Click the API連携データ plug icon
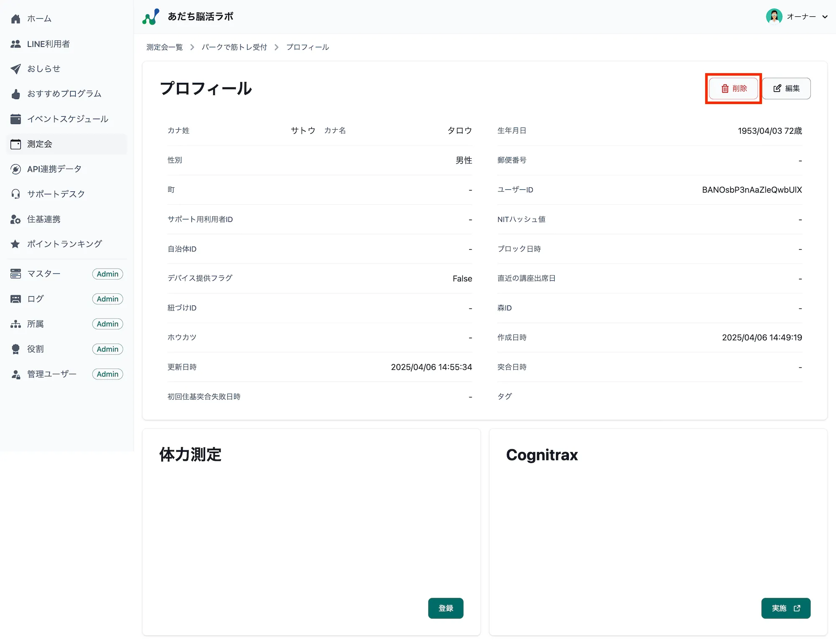Viewport: 836px width, 644px height. click(15, 169)
